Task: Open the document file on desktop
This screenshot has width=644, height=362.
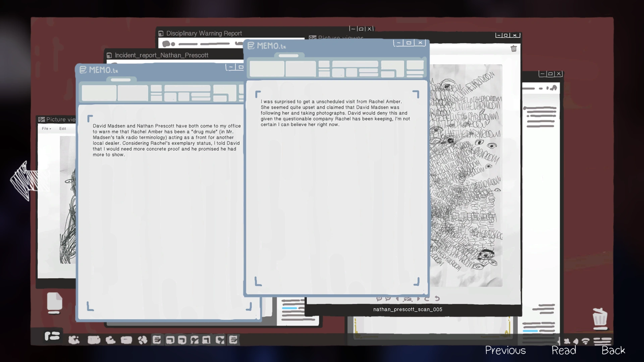Action: click(x=54, y=302)
